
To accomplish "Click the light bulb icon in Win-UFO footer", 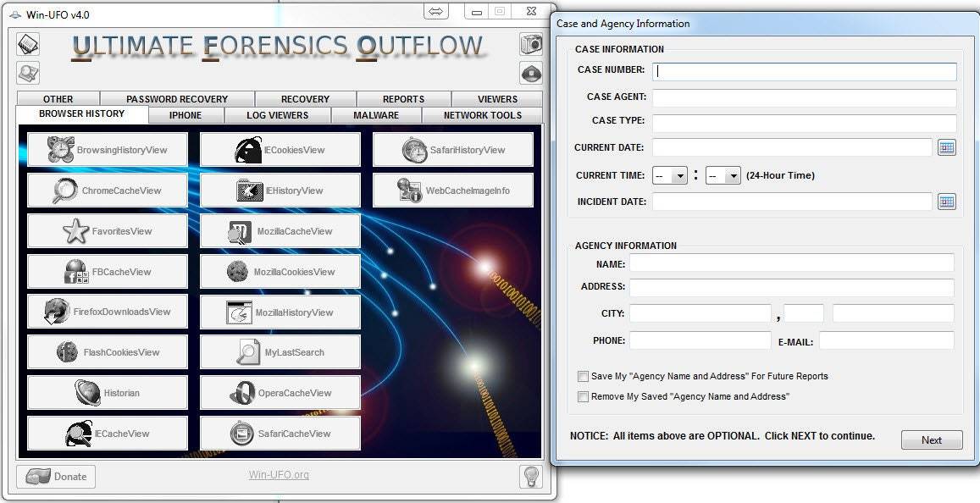I will (530, 476).
